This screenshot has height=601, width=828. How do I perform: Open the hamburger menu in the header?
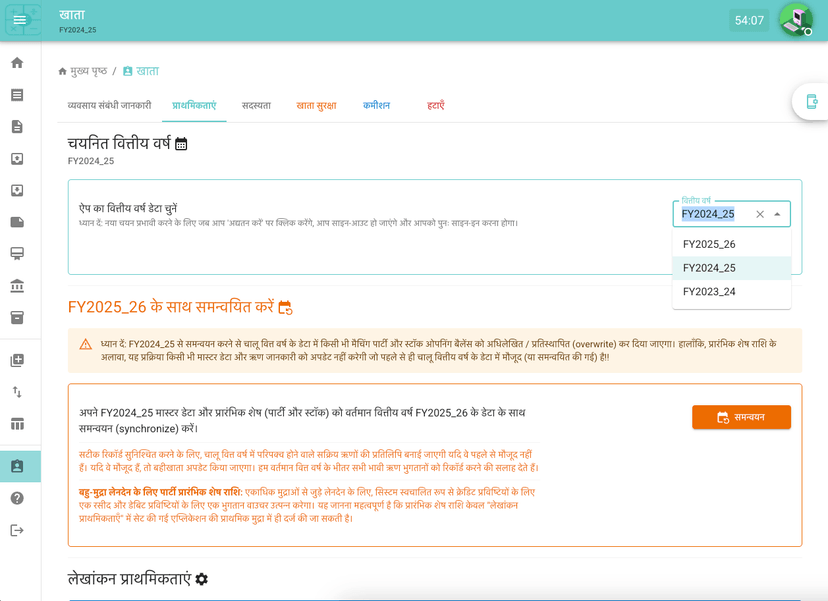tap(20, 20)
